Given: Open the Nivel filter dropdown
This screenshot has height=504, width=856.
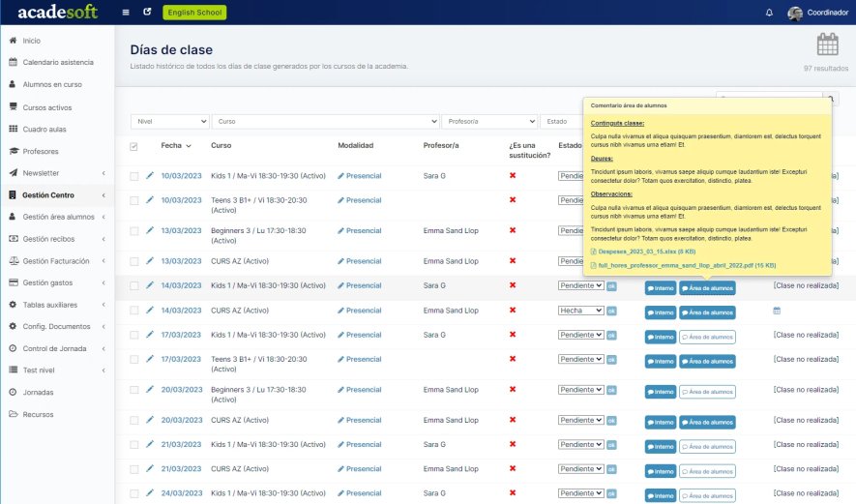Looking at the screenshot, I should pos(170,121).
